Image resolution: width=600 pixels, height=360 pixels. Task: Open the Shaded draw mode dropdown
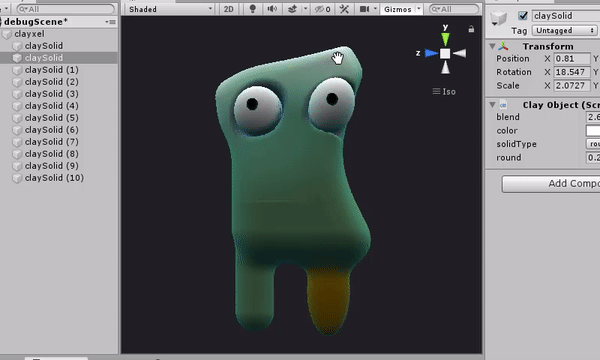[170, 9]
